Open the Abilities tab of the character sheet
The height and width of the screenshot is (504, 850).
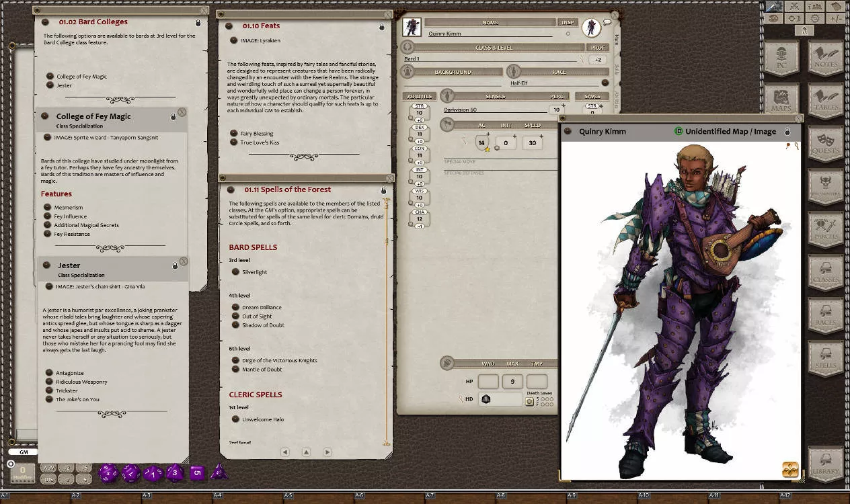[x=617, y=99]
